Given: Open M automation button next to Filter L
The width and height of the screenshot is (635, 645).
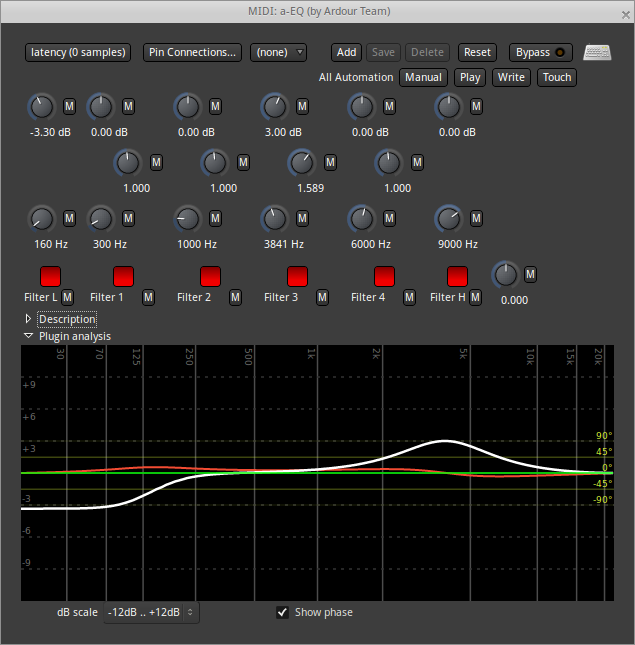Looking at the screenshot, I should tap(67, 297).
